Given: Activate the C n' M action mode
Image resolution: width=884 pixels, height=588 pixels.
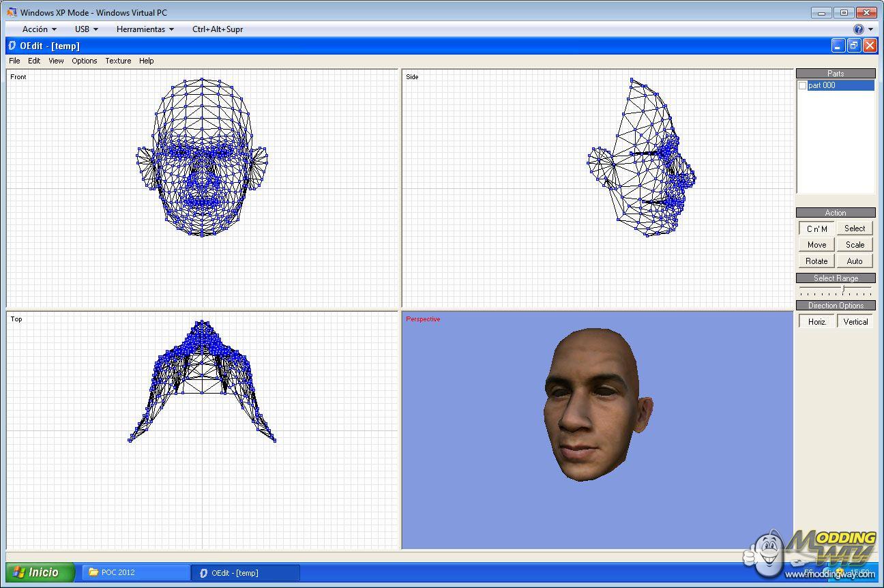Looking at the screenshot, I should [x=816, y=229].
